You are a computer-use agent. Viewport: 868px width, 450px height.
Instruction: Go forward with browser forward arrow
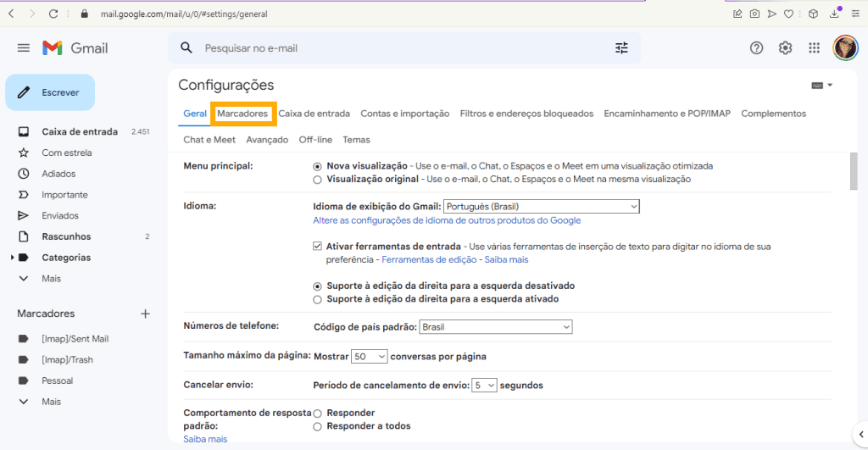point(32,14)
